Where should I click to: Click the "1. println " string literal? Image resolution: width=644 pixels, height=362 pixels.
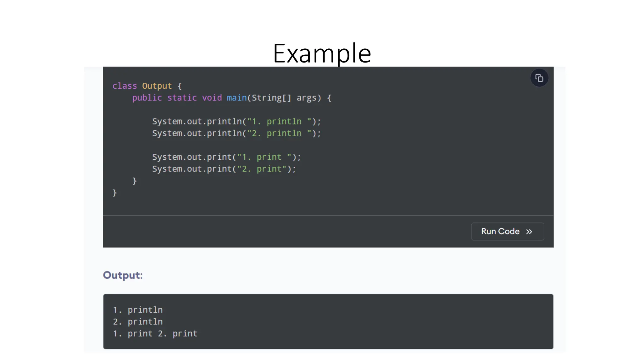(x=279, y=121)
